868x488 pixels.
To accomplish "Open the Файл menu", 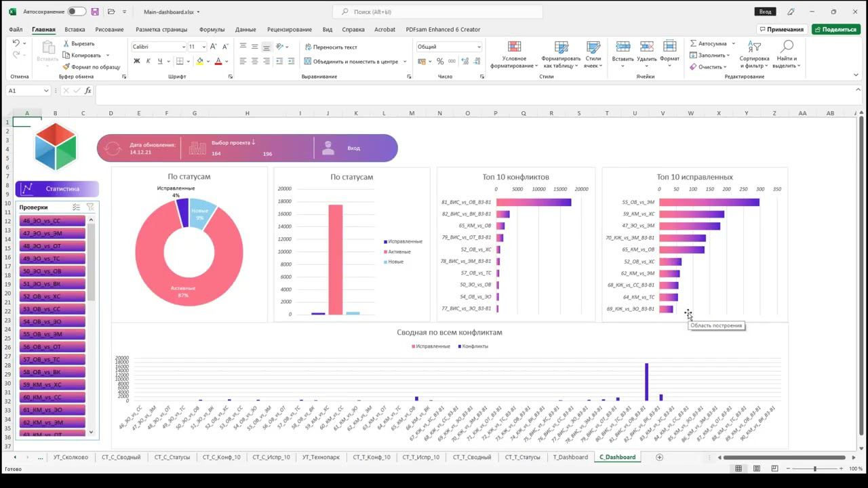I will point(16,29).
